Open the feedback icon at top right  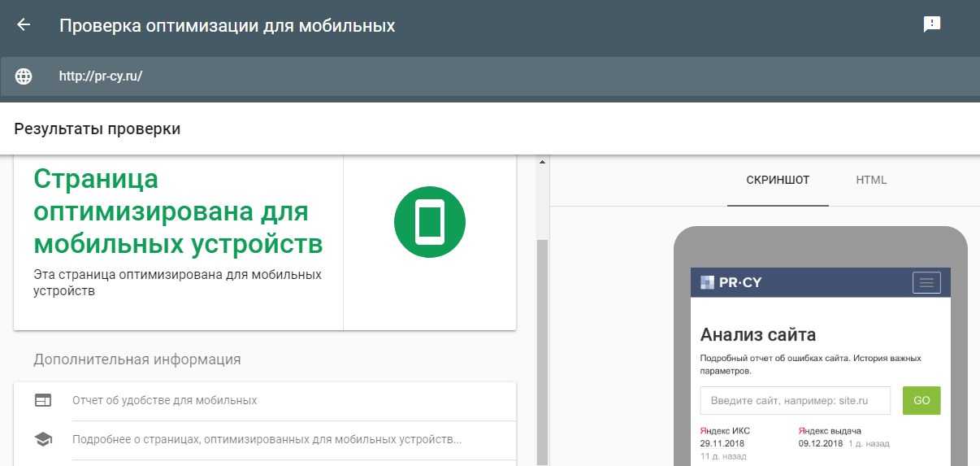pos(931,24)
